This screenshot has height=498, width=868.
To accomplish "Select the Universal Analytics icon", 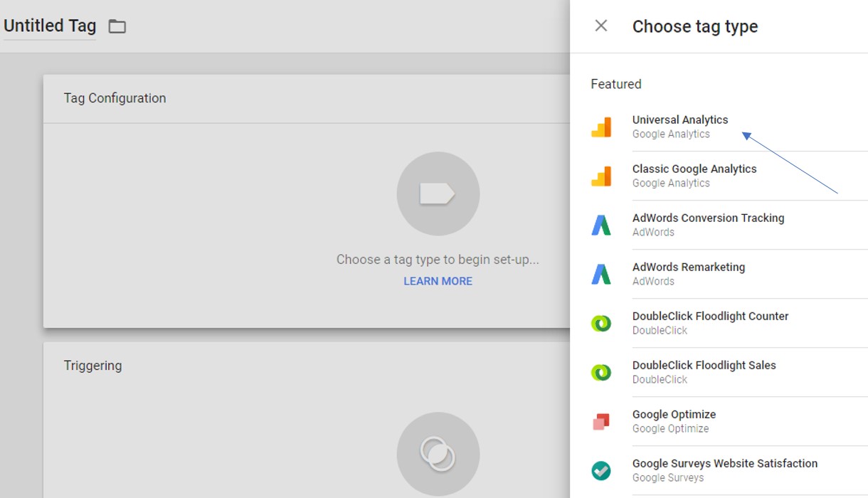I will 601,127.
